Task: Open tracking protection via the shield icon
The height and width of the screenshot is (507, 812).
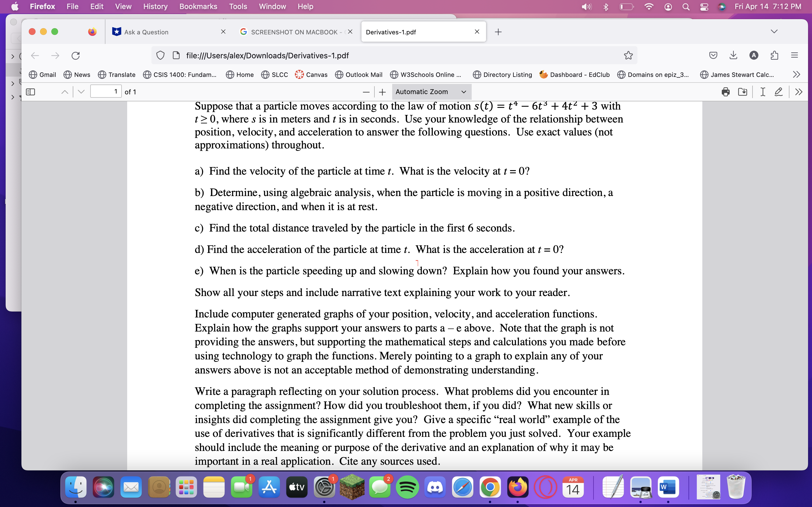Action: [x=160, y=55]
